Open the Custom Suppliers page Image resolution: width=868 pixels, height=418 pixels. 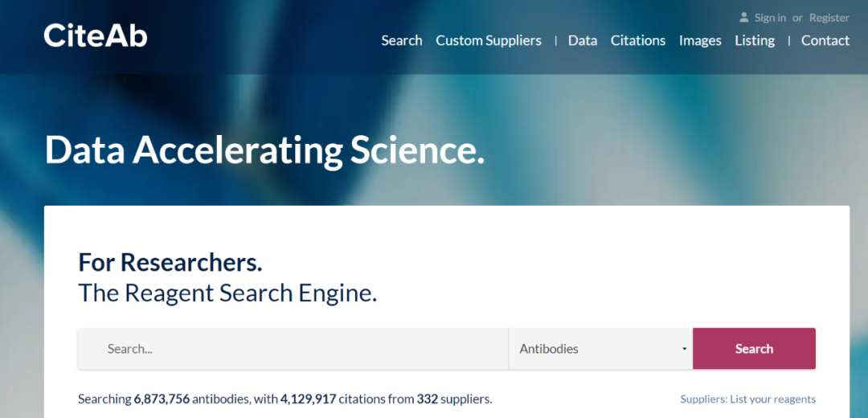(x=489, y=40)
